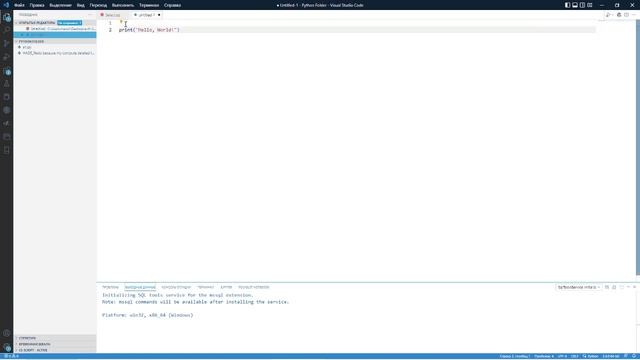Open the Manage gear icon
Image resolution: width=640 pixels, height=360 pixels.
point(7,347)
